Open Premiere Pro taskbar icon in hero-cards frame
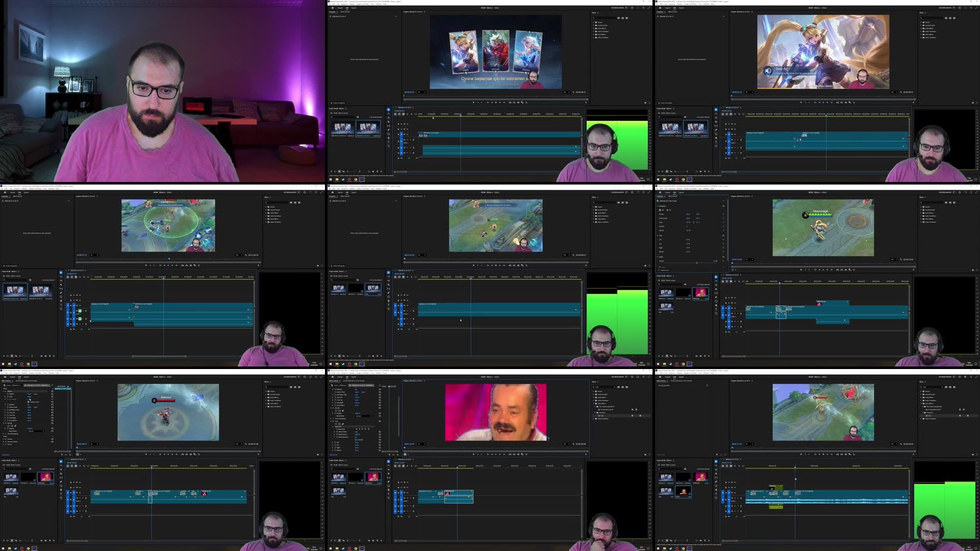 (x=362, y=179)
